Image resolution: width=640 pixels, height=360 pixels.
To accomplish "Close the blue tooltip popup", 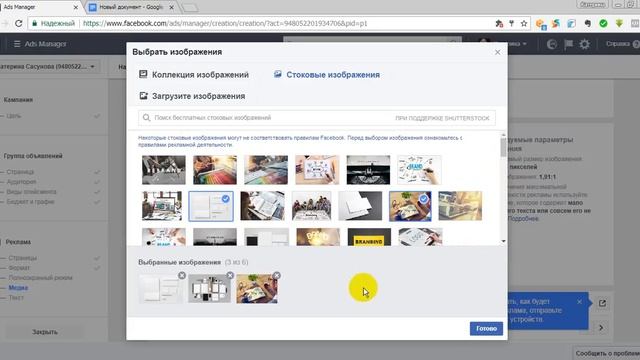I will click(580, 302).
